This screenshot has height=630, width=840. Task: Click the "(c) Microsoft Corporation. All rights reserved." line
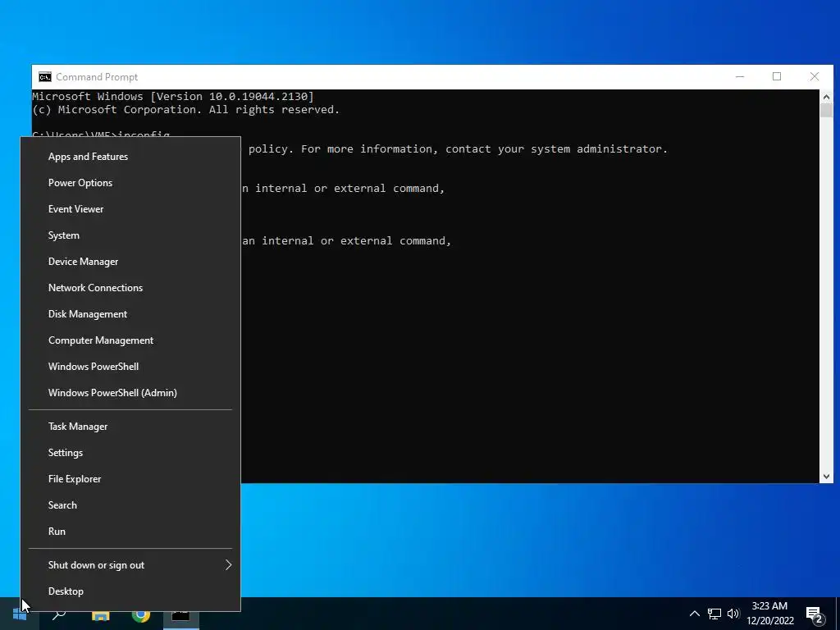(x=186, y=110)
